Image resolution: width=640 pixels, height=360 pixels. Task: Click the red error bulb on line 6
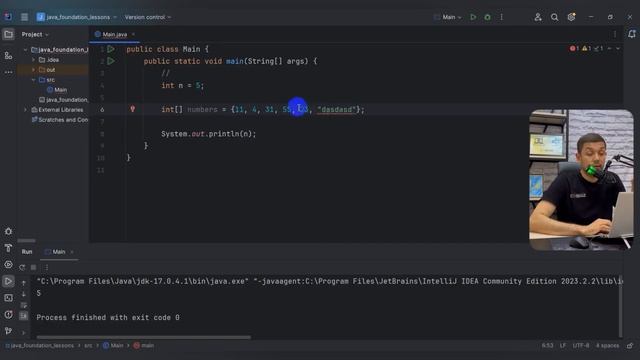[132, 109]
